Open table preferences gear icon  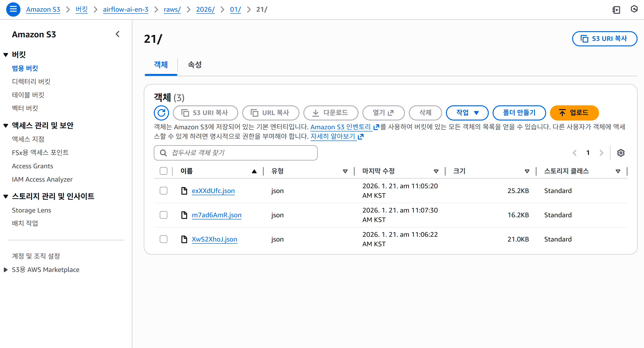click(620, 153)
